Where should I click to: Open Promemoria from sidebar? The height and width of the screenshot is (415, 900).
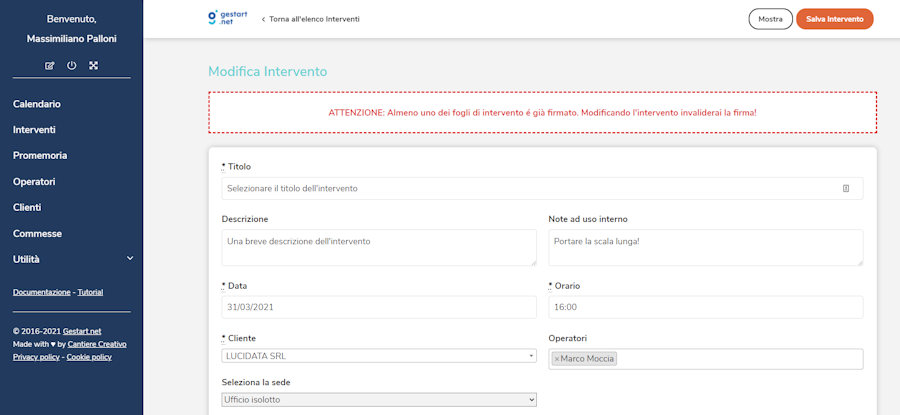tap(40, 156)
